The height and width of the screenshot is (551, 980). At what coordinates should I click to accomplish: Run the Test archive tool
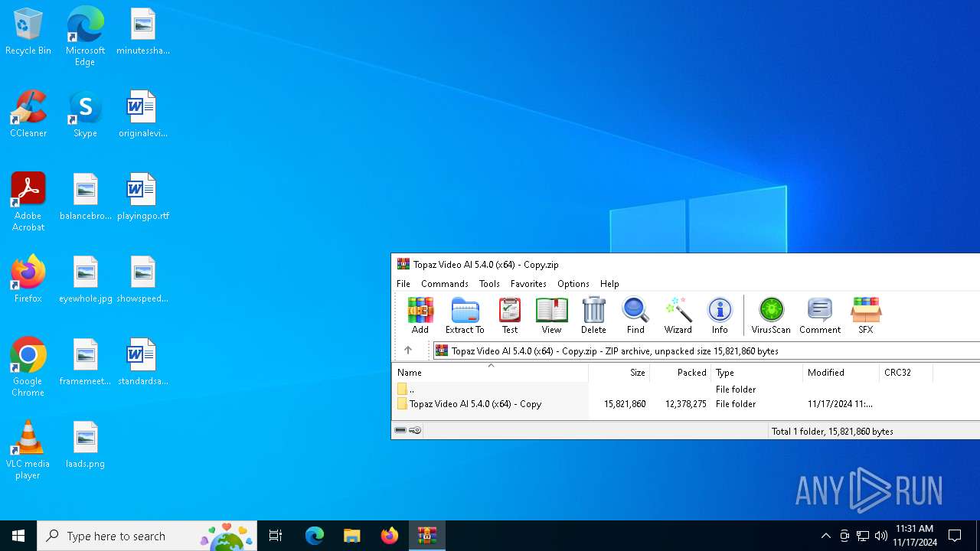(510, 316)
